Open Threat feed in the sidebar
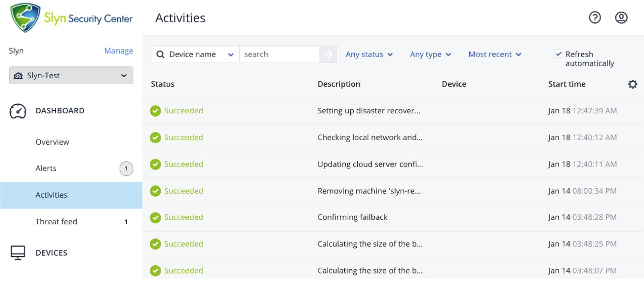Viewport: 644px width, 296px height. (x=56, y=222)
